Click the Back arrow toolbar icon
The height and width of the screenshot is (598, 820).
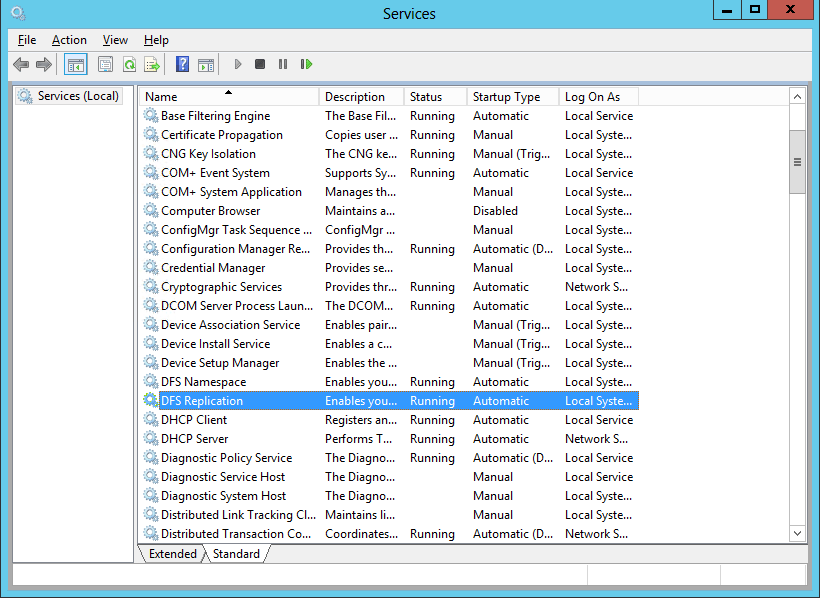coord(21,64)
